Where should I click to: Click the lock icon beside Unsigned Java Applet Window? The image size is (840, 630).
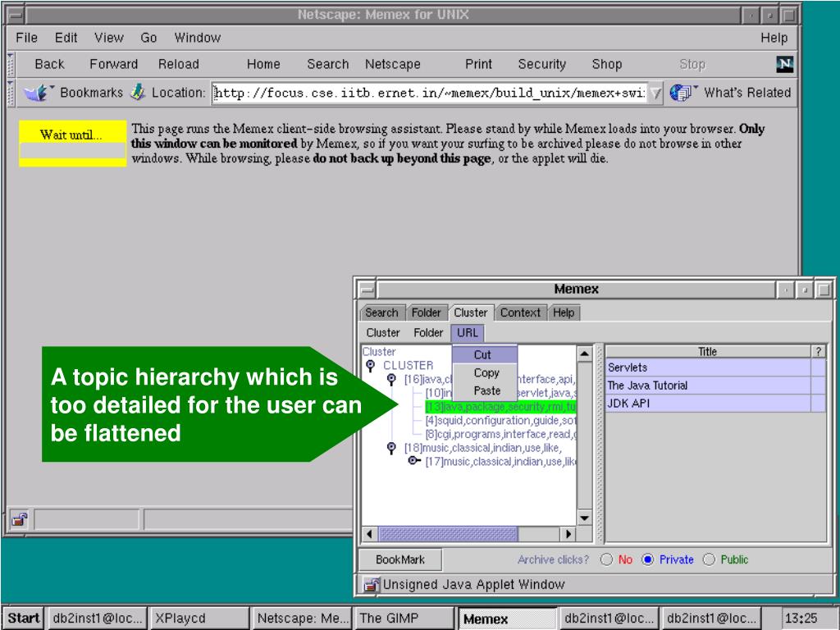371,584
